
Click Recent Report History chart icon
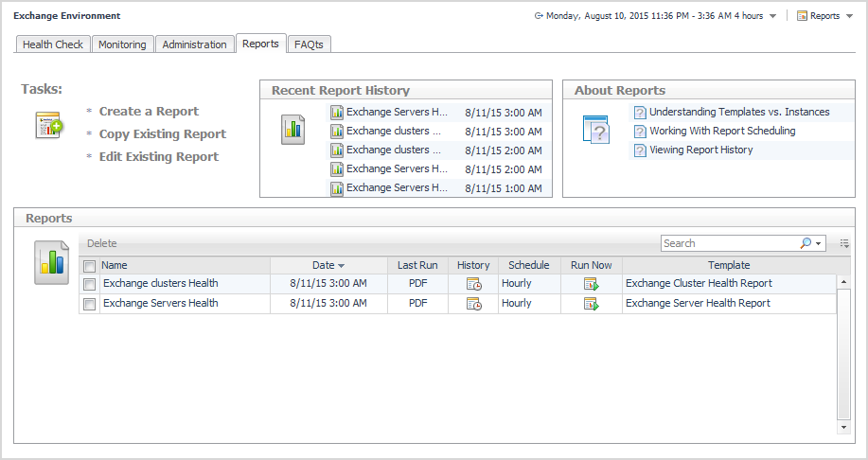tap(292, 130)
